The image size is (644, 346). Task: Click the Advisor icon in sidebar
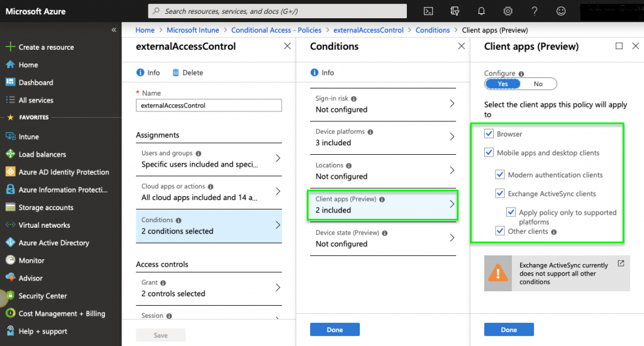(10, 278)
